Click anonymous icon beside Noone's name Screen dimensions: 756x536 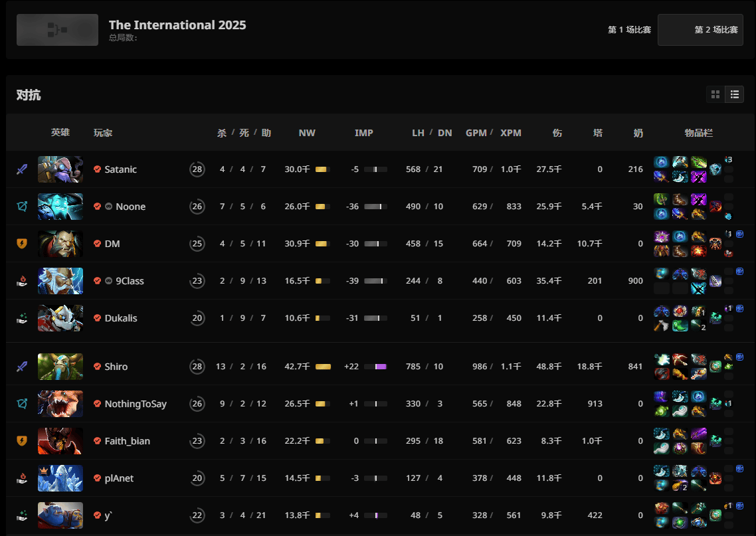pyautogui.click(x=109, y=207)
